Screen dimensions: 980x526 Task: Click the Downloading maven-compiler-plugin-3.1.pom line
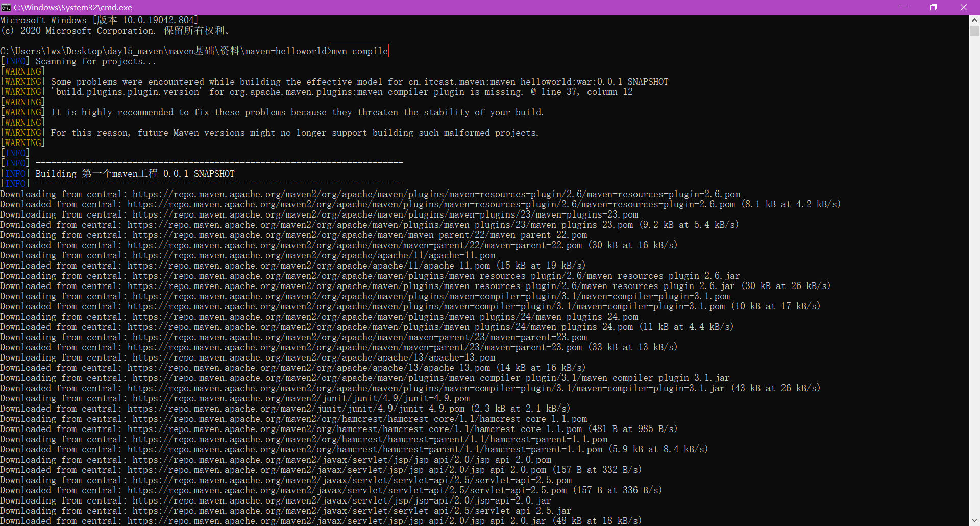[365, 296]
